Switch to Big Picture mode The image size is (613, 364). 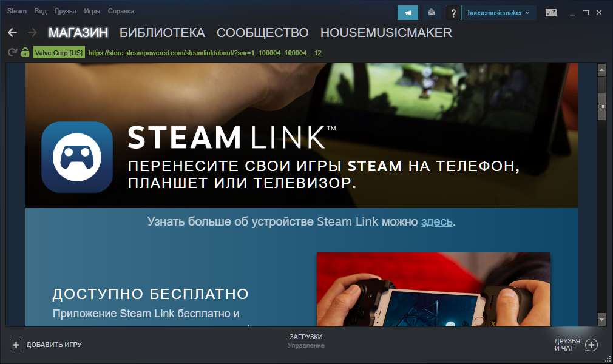pyautogui.click(x=551, y=13)
